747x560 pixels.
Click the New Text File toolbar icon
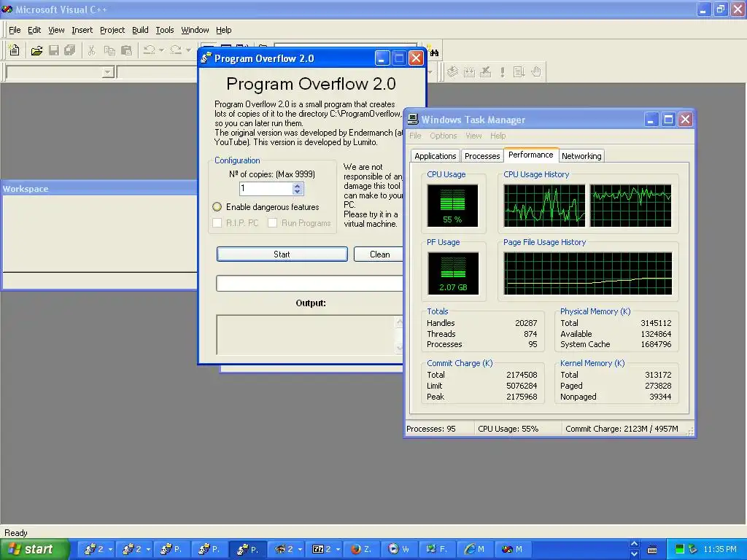pyautogui.click(x=15, y=50)
